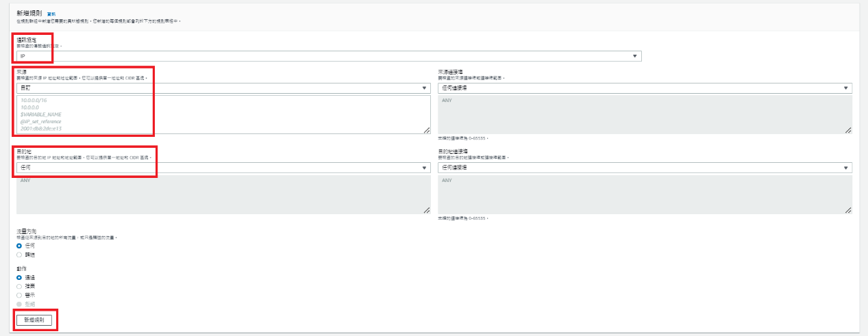The height and width of the screenshot is (336, 868).
Task: Expand the 通訊協定 protocol dropdown showing IP
Action: pyautogui.click(x=329, y=56)
